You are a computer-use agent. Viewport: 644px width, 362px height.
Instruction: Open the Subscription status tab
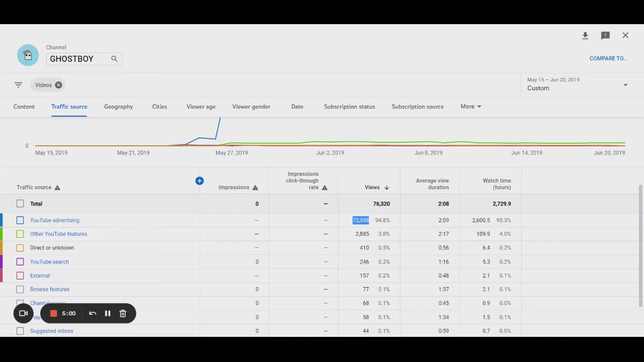(x=349, y=107)
